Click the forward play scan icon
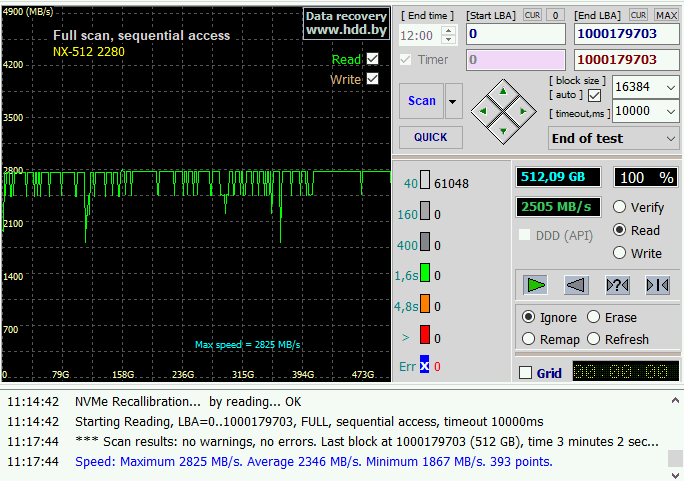The height and width of the screenshot is (481, 684). pos(536,285)
